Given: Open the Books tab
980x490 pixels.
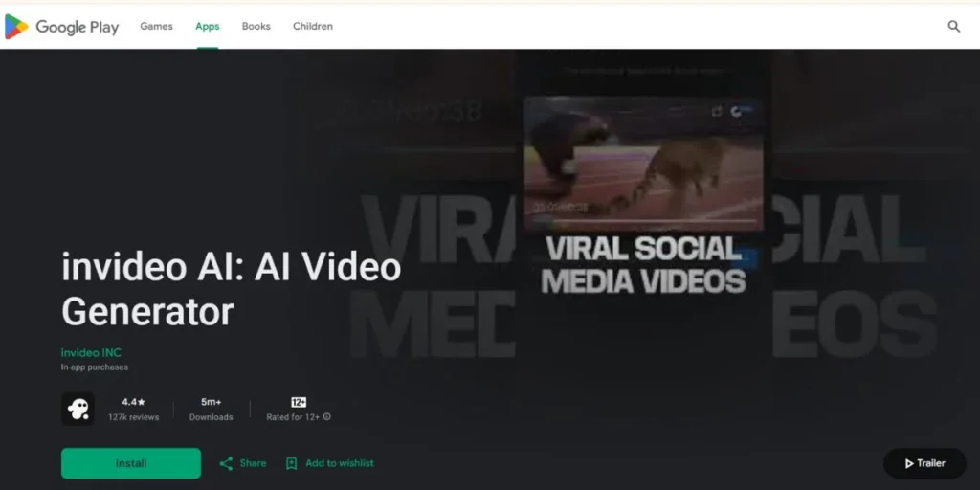Looking at the screenshot, I should (x=256, y=26).
